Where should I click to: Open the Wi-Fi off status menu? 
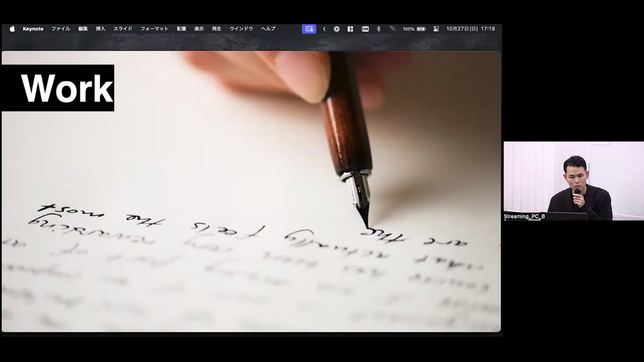(x=392, y=29)
